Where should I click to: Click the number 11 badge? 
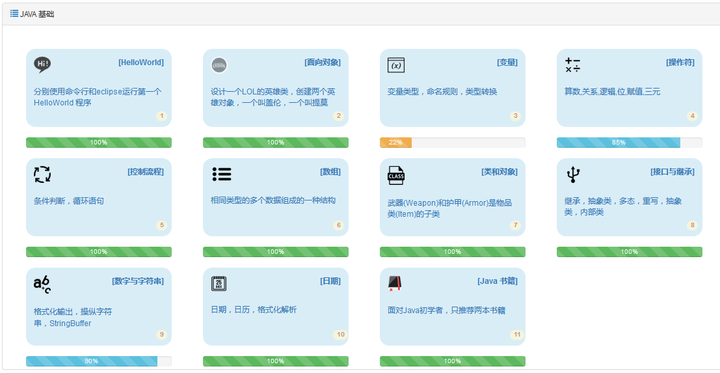(517, 334)
